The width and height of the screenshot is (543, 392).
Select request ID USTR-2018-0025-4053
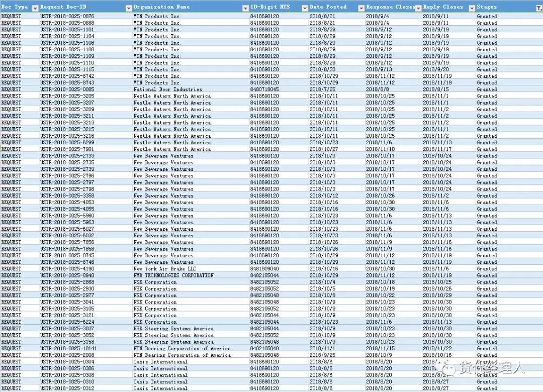click(x=67, y=202)
